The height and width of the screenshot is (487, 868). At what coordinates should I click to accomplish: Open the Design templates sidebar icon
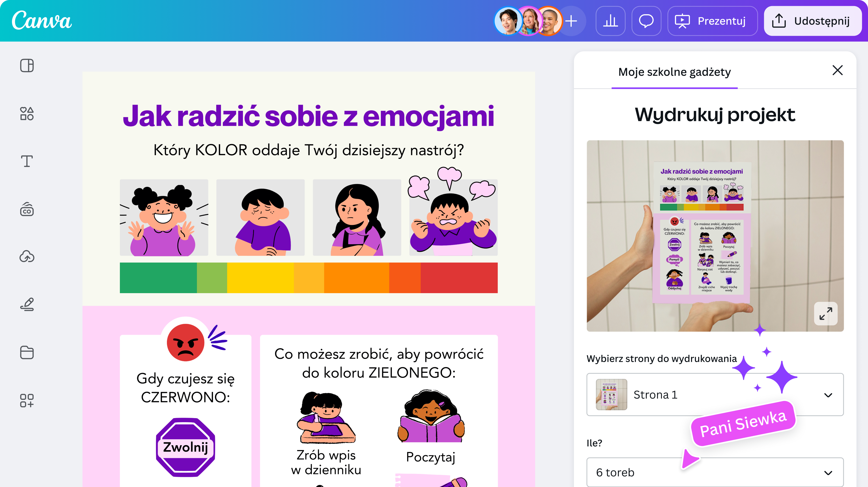click(27, 66)
